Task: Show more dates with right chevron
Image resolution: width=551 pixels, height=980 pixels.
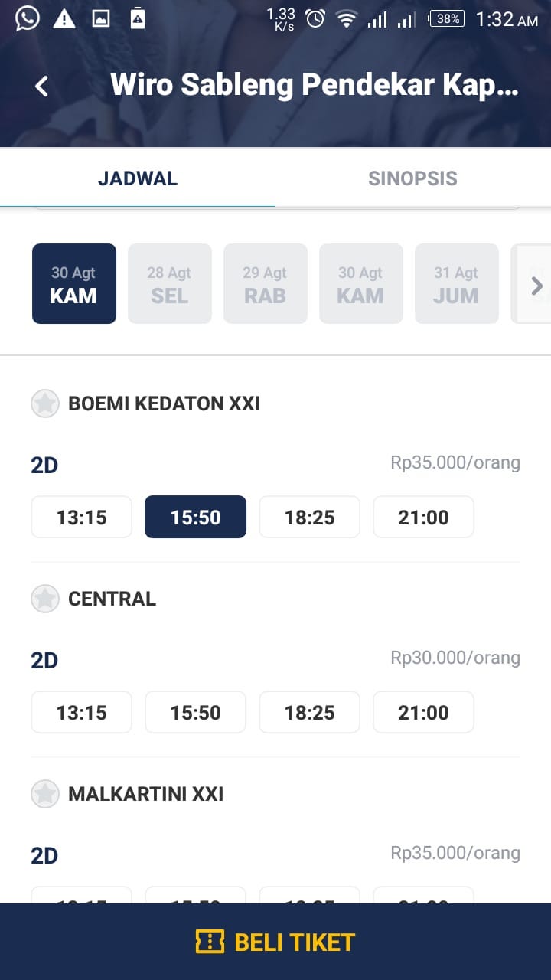Action: (537, 286)
